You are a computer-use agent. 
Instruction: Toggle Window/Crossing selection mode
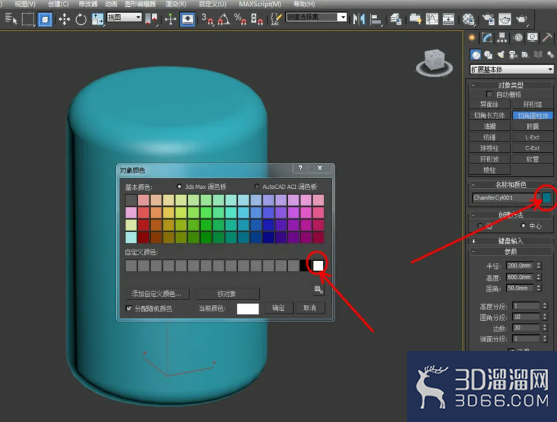(45, 19)
